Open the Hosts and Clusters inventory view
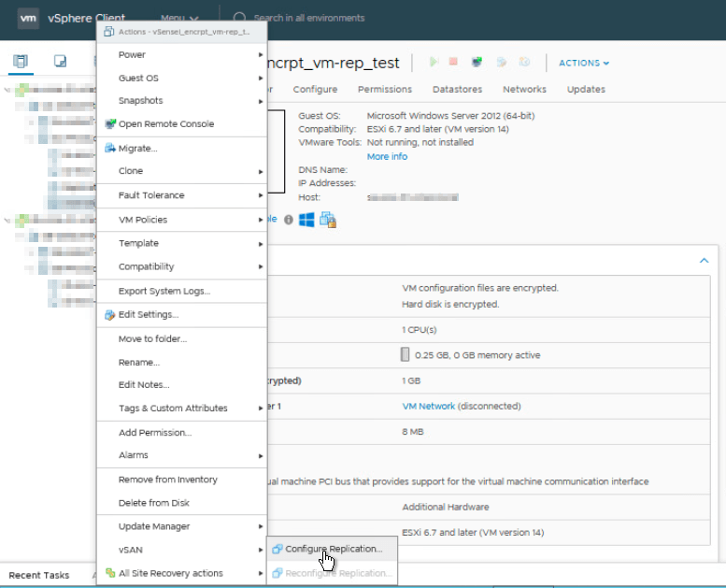The width and height of the screenshot is (726, 588). 21,63
